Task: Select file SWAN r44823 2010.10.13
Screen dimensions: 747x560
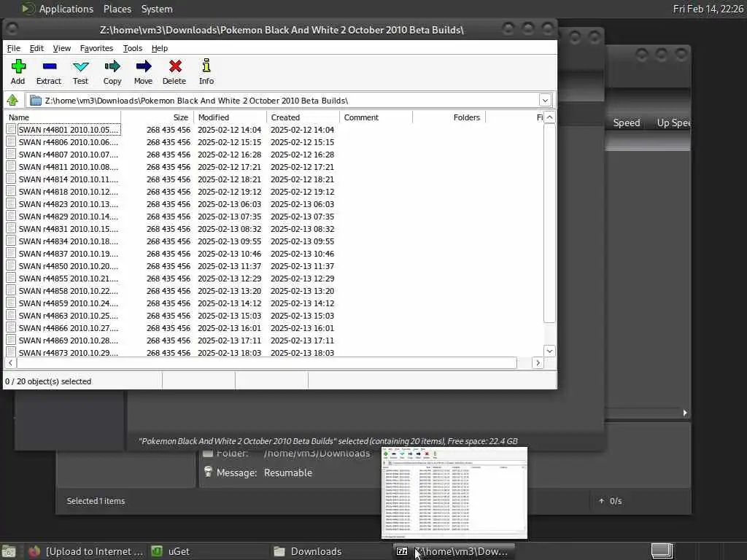Action: pos(68,204)
